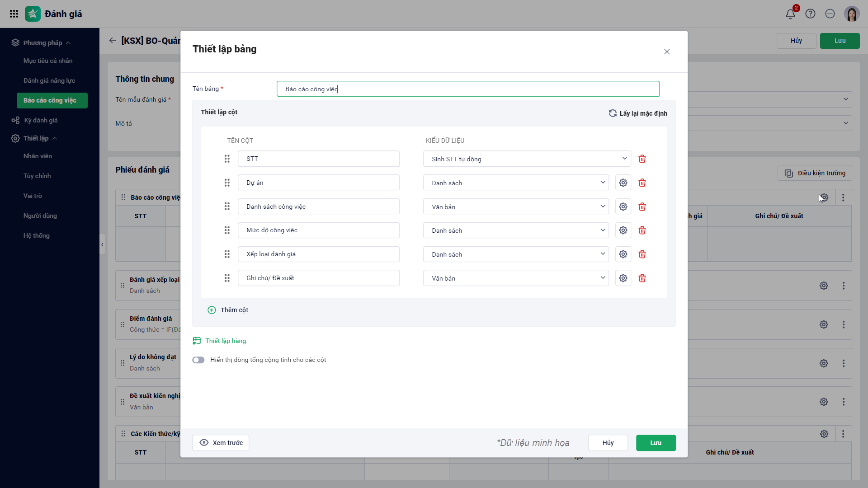The width and height of the screenshot is (868, 488).
Task: Go to Mục tiêu cá nhân in sidebar
Action: tap(48, 61)
